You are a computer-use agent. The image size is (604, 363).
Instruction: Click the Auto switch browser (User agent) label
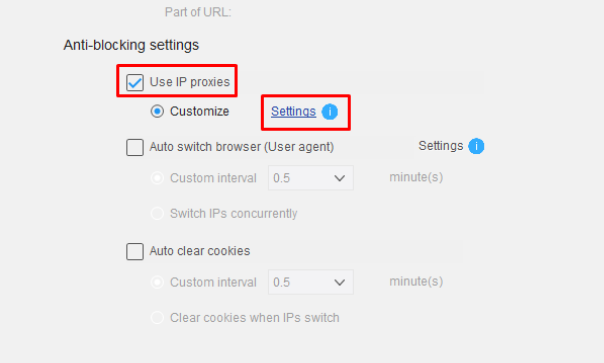click(242, 147)
